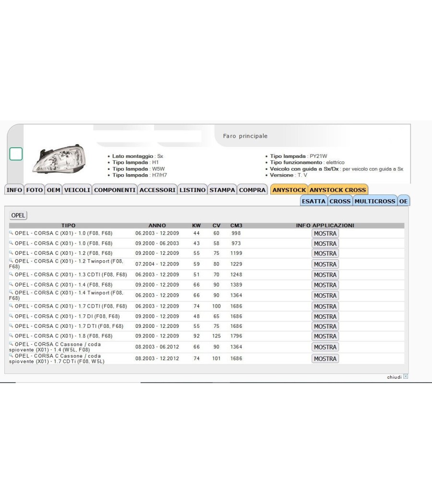The image size is (432, 504).
Task: Click the Lato montaggio Sx specification
Action: click(x=138, y=156)
